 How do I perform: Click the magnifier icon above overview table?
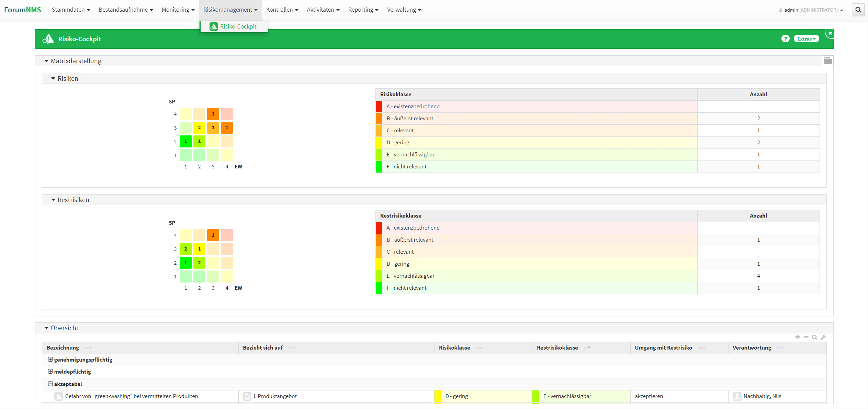(x=814, y=337)
